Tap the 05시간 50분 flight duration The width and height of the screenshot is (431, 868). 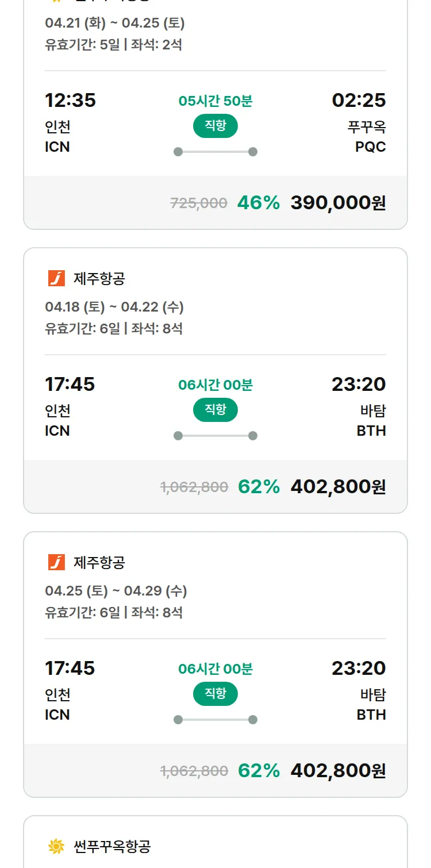215,101
